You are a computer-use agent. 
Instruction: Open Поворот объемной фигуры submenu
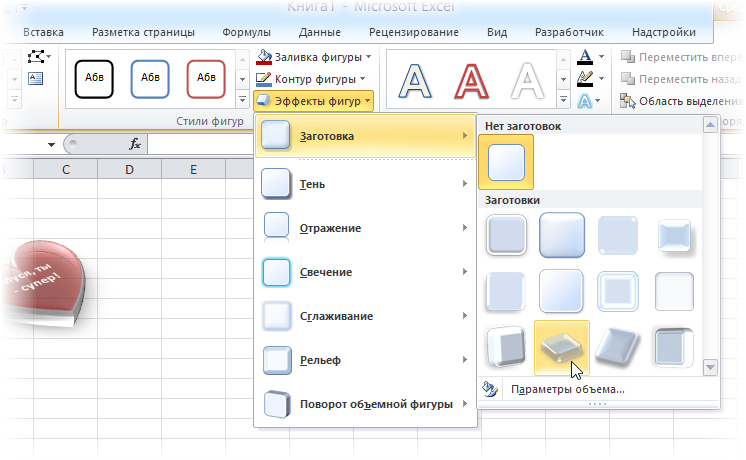point(365,404)
